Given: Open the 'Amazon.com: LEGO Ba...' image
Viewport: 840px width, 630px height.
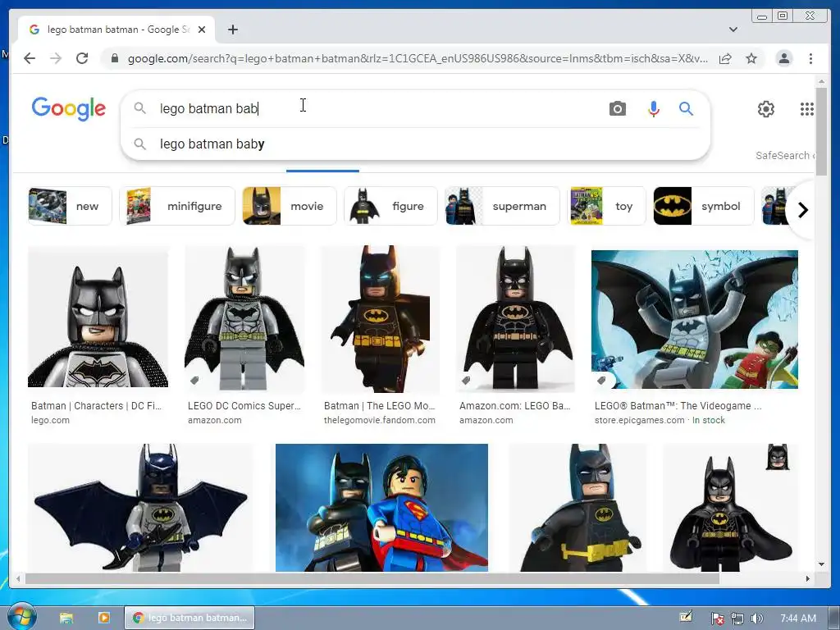Looking at the screenshot, I should pyautogui.click(x=515, y=318).
